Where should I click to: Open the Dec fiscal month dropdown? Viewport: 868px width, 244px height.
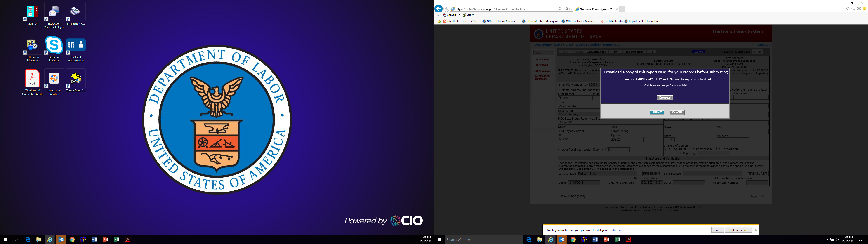click(598, 150)
